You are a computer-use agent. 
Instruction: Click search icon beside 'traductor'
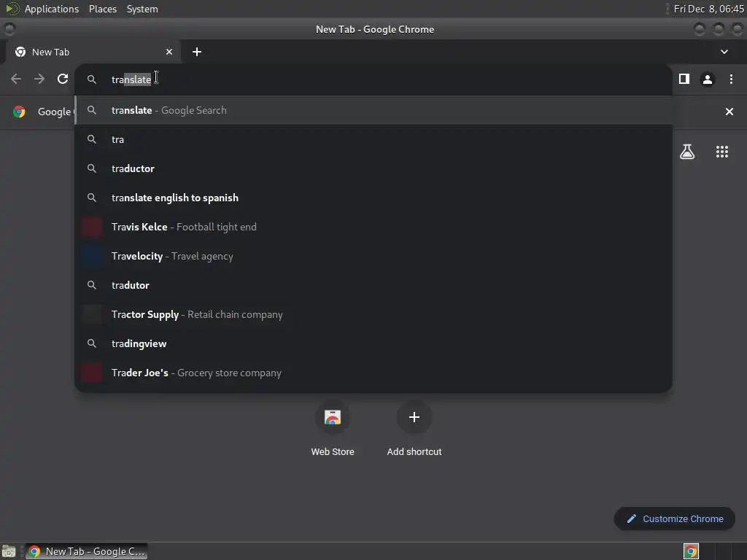91,168
